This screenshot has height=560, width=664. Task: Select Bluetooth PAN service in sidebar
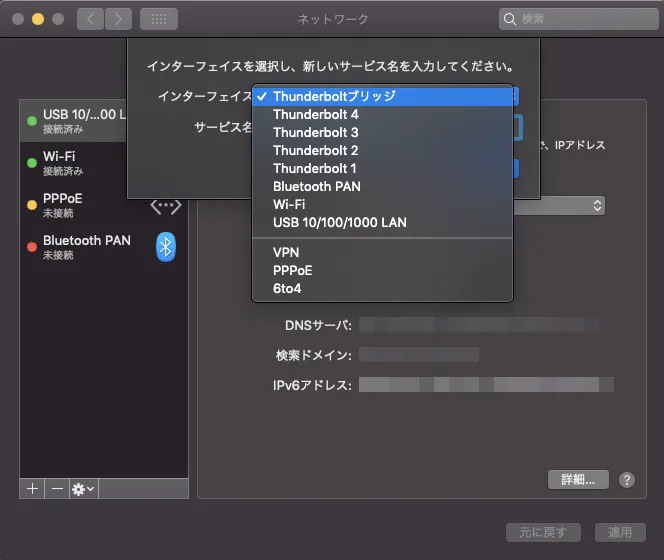104,247
